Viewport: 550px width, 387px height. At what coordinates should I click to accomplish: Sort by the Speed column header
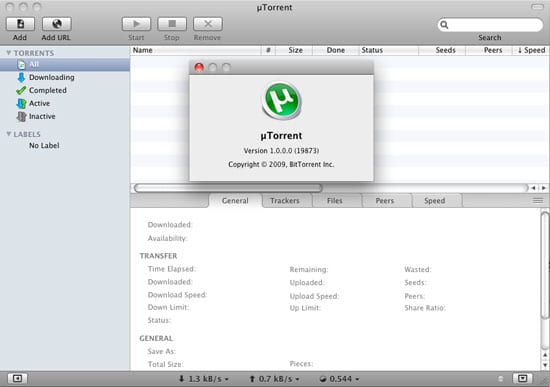point(531,50)
